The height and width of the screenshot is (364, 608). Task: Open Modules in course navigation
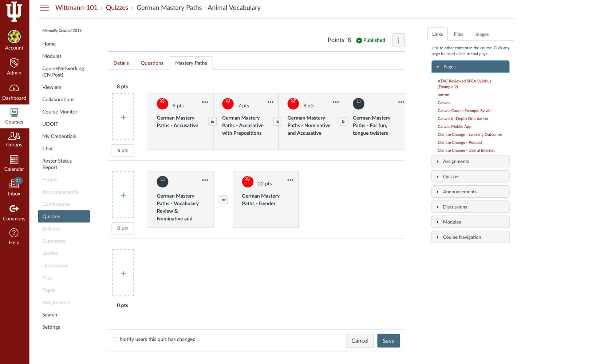(x=52, y=56)
